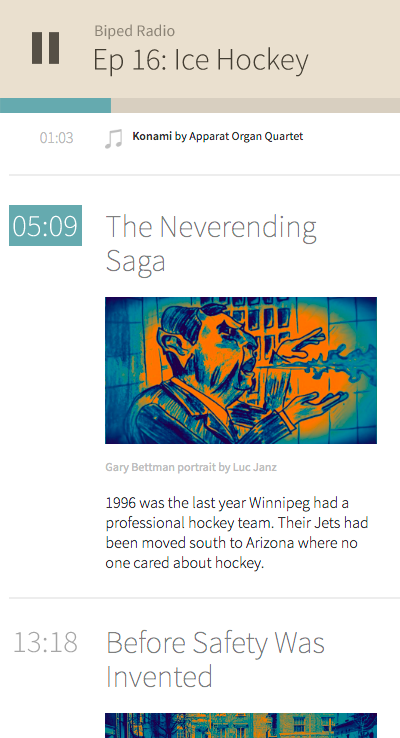Screen dimensions: 400x738
Task: Jump to the 05:09 timestamp chapter
Action: coord(45,225)
